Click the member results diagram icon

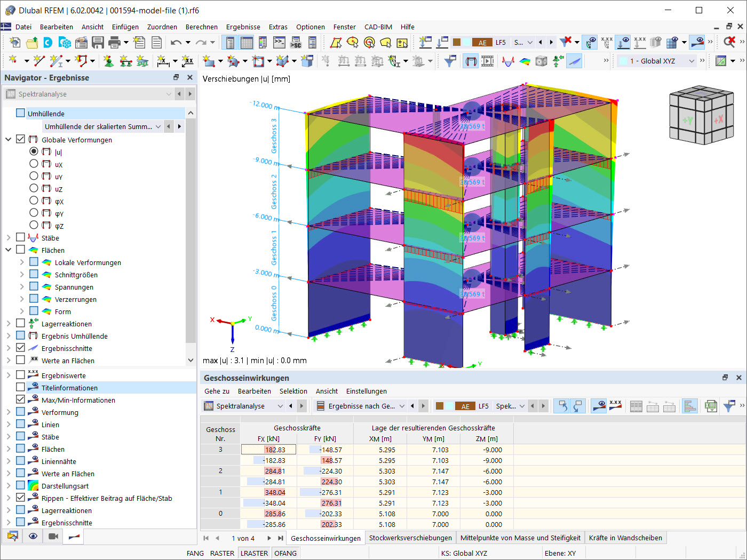[508, 61]
